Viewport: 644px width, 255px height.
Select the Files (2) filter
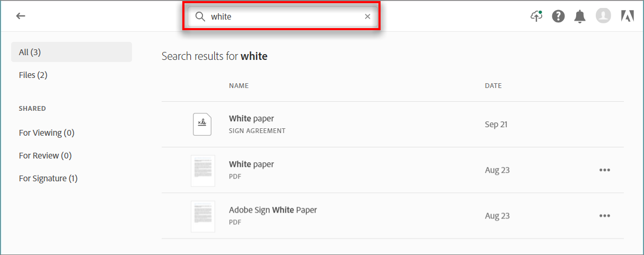coord(33,75)
